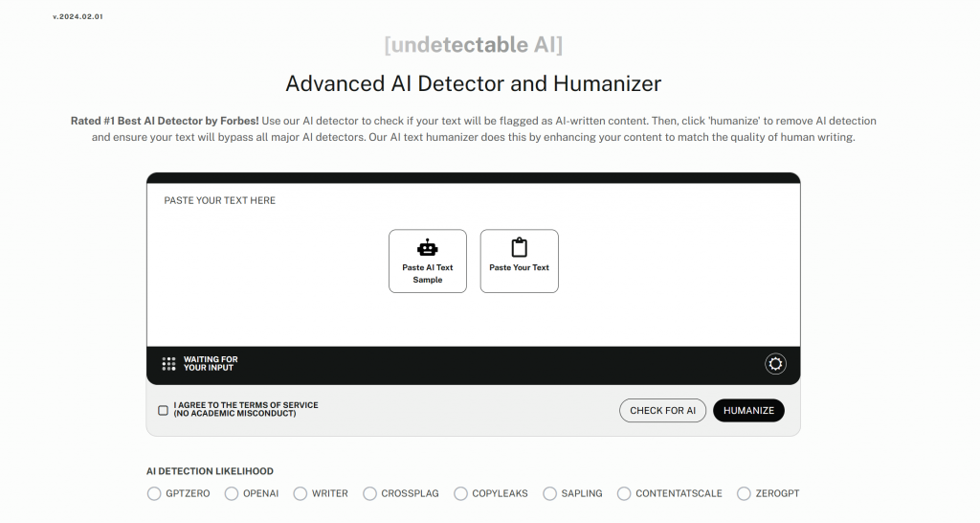This screenshot has width=980, height=523.
Task: Click the Paste Your Text button
Action: point(520,261)
